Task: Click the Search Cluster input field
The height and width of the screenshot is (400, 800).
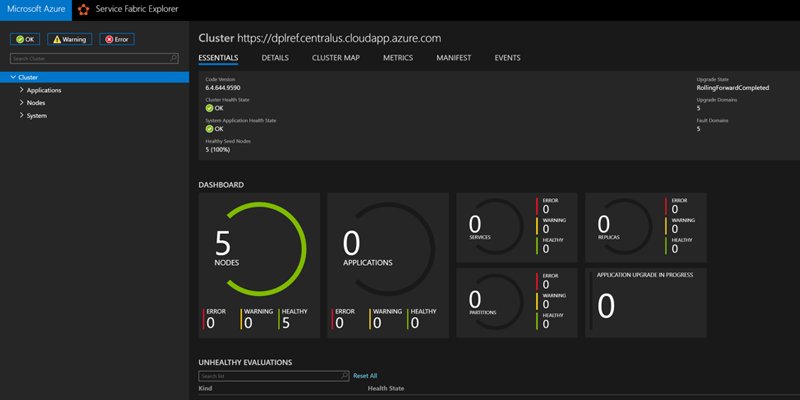Action: (94, 59)
